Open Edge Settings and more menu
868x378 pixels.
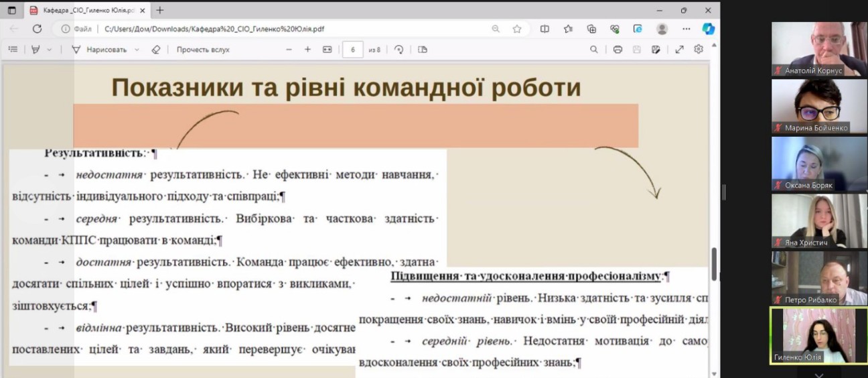pyautogui.click(x=686, y=29)
